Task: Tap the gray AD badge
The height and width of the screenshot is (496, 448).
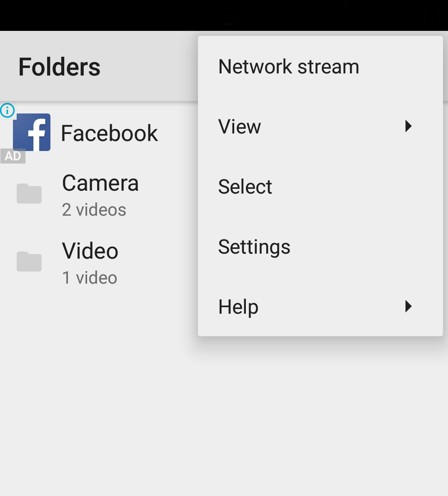Action: 13,156
